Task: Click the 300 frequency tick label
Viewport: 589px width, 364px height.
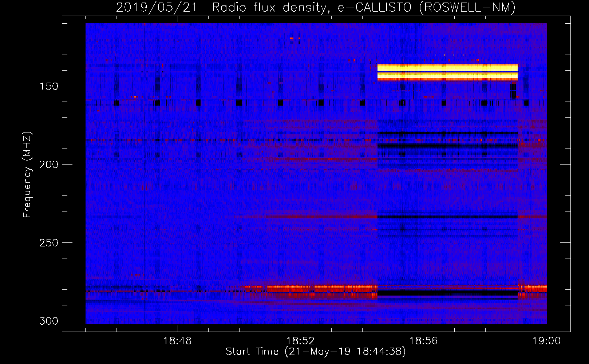Action: (49, 321)
